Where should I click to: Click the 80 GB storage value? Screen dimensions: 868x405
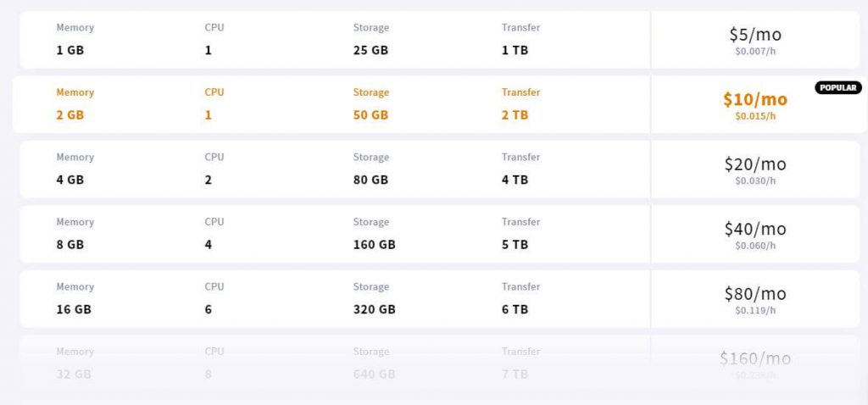pos(370,180)
